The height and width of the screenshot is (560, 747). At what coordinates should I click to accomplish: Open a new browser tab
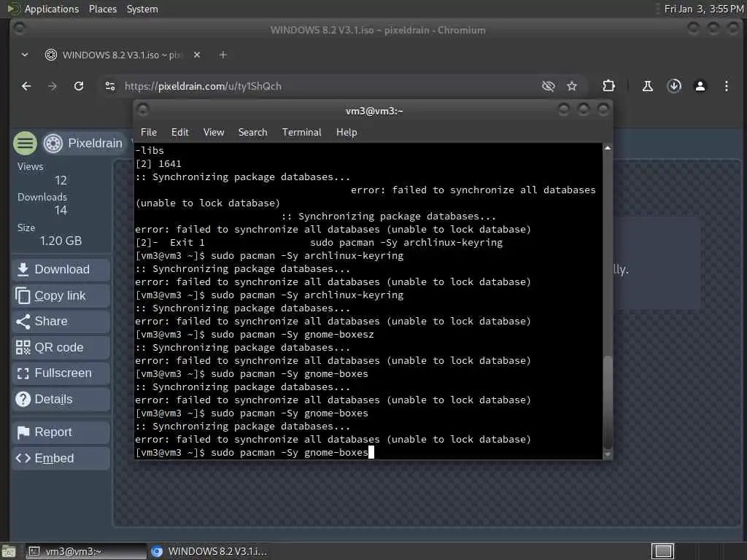(x=223, y=55)
